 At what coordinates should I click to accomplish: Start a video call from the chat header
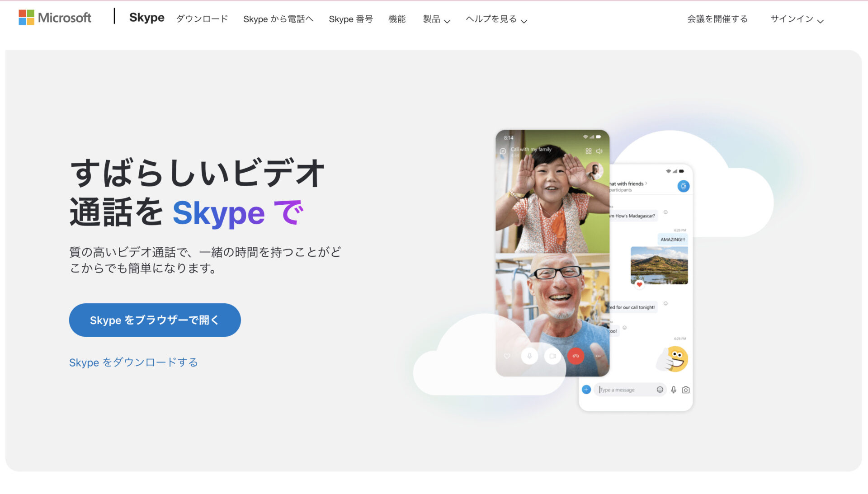[684, 186]
